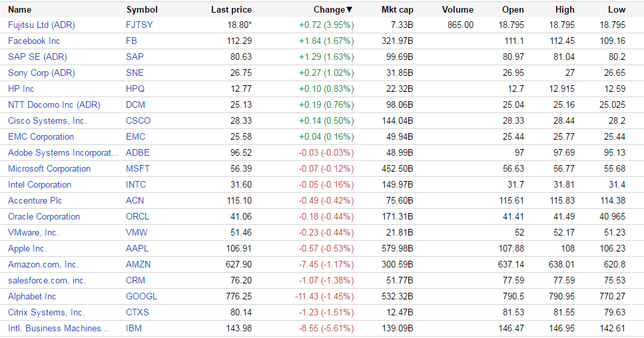The image size is (644, 338).
Task: Open Facebook Inc company link
Action: 34,41
